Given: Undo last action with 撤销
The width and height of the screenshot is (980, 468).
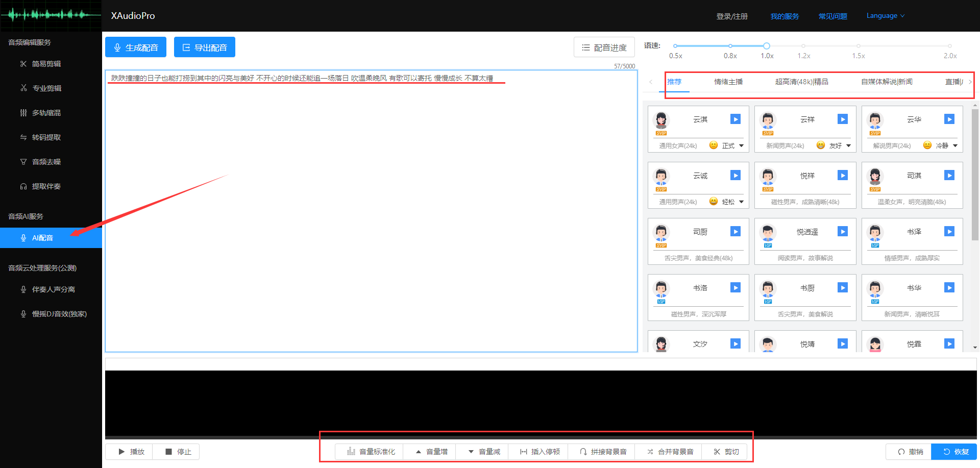Looking at the screenshot, I should coord(908,451).
